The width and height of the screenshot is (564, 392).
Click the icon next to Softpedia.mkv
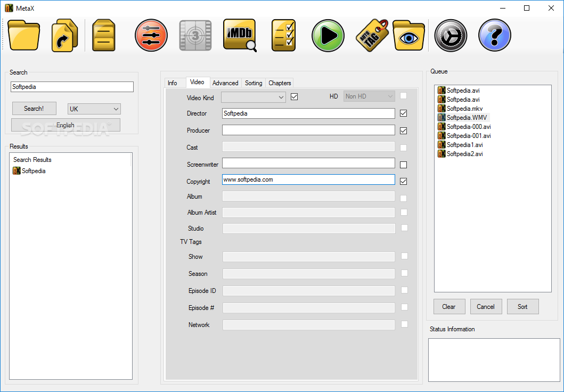pos(442,108)
